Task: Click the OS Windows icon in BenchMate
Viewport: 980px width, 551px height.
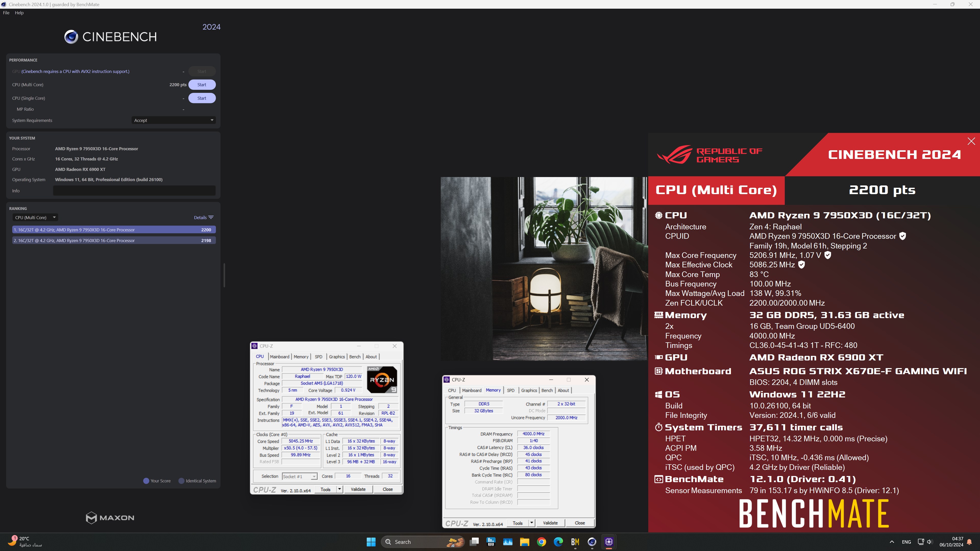Action: click(658, 394)
